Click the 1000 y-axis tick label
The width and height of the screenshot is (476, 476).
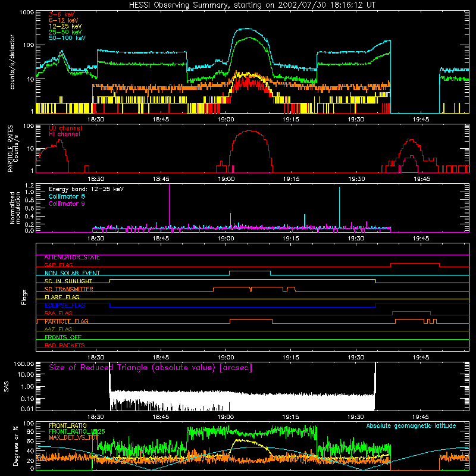coord(27,12)
